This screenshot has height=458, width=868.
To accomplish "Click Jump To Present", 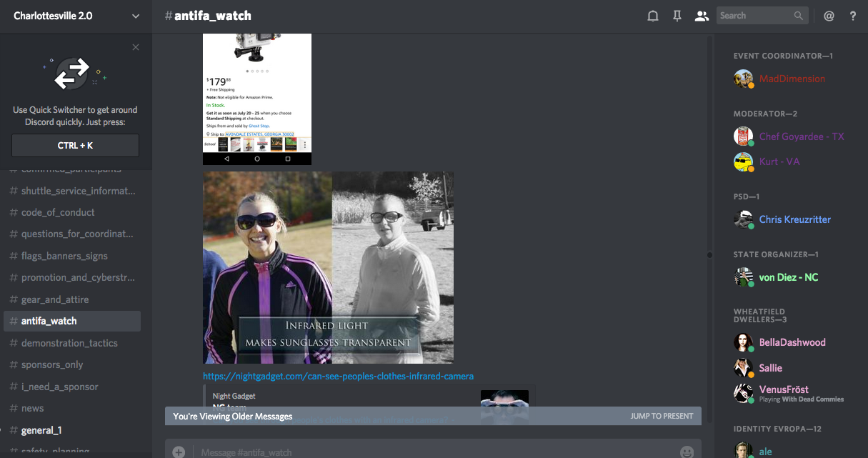I will pos(662,416).
